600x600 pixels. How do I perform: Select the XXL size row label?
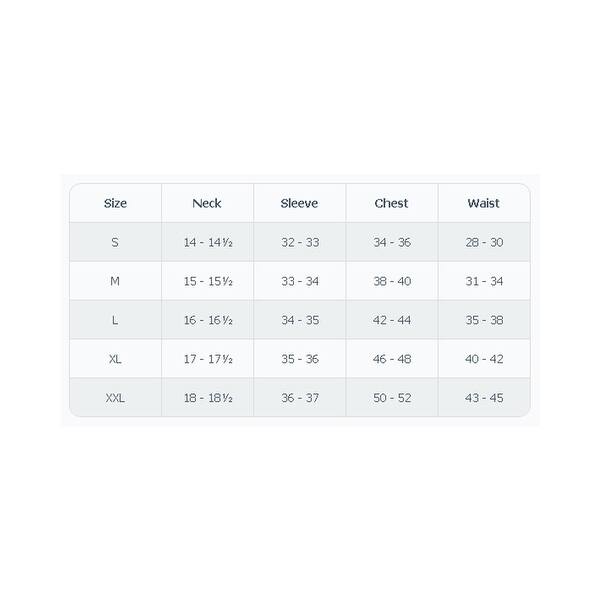click(115, 398)
